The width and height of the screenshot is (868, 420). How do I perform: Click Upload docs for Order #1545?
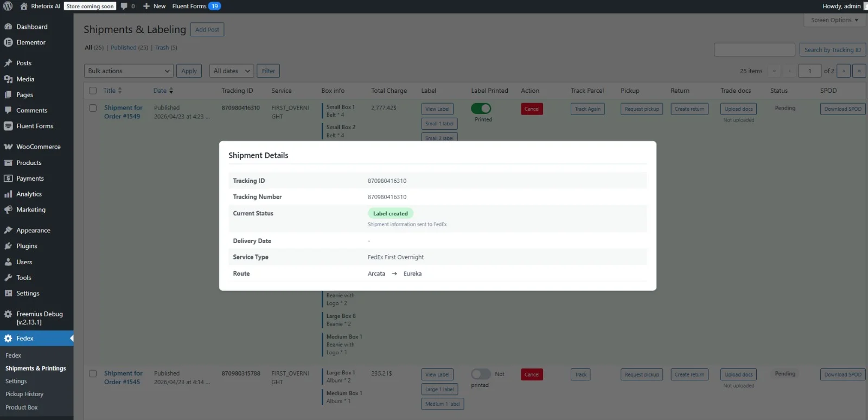point(738,374)
